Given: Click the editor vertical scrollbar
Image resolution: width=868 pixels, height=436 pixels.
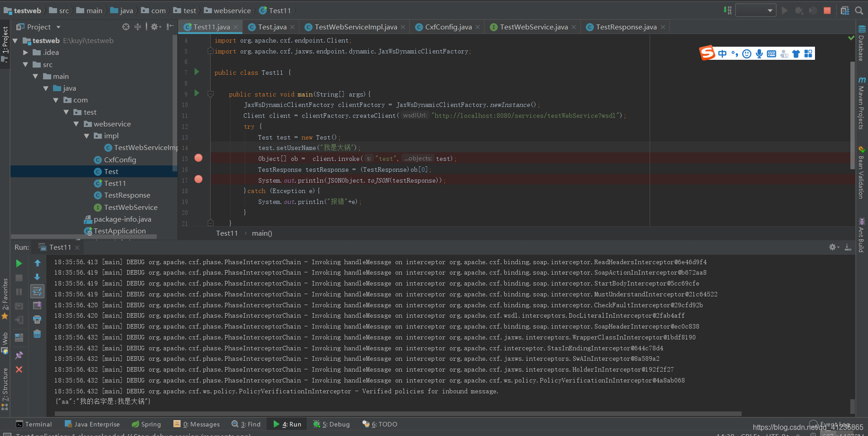Looking at the screenshot, I should click(852, 116).
